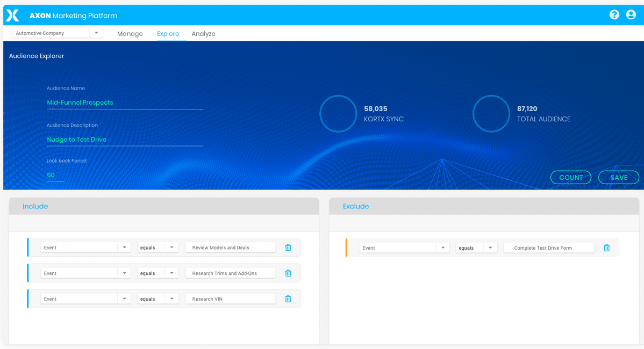
Task: Open the user account profile icon
Action: pos(631,15)
